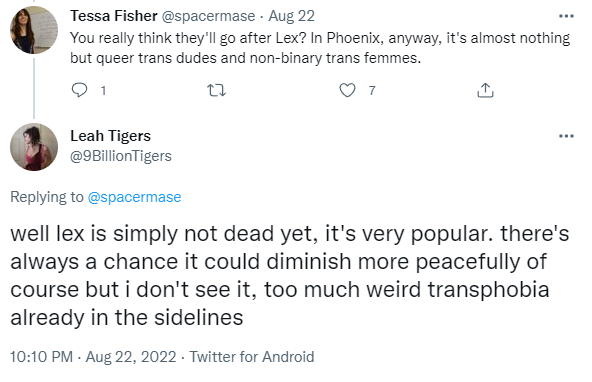Viewport: 592px width, 382px height.
Task: Open the Twitter for Android source link
Action: 252,357
